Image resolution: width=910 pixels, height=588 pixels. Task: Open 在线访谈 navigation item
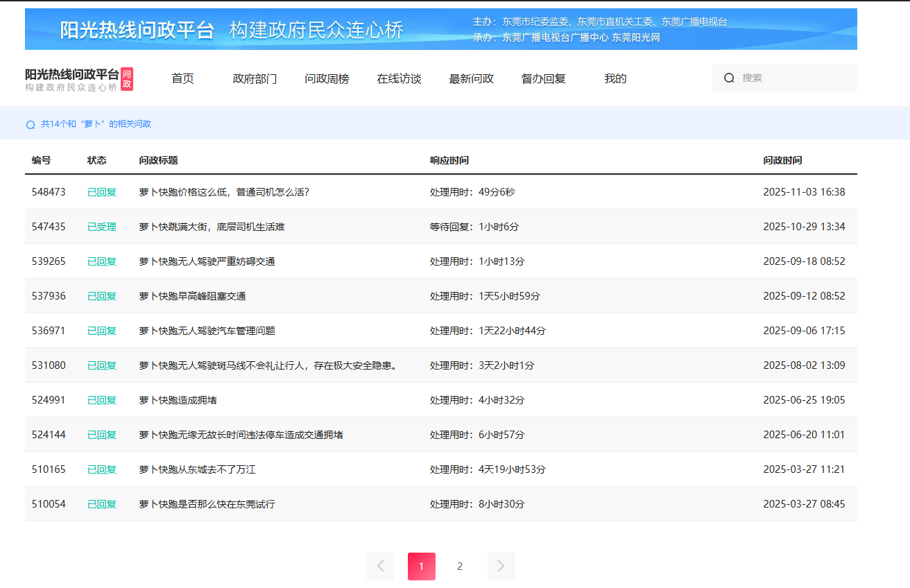coord(399,79)
